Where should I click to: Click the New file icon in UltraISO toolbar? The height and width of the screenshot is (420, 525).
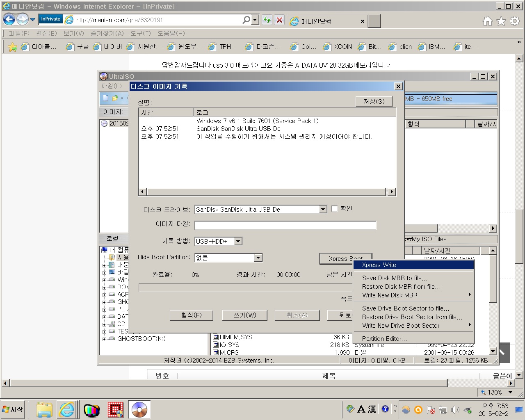click(x=105, y=98)
